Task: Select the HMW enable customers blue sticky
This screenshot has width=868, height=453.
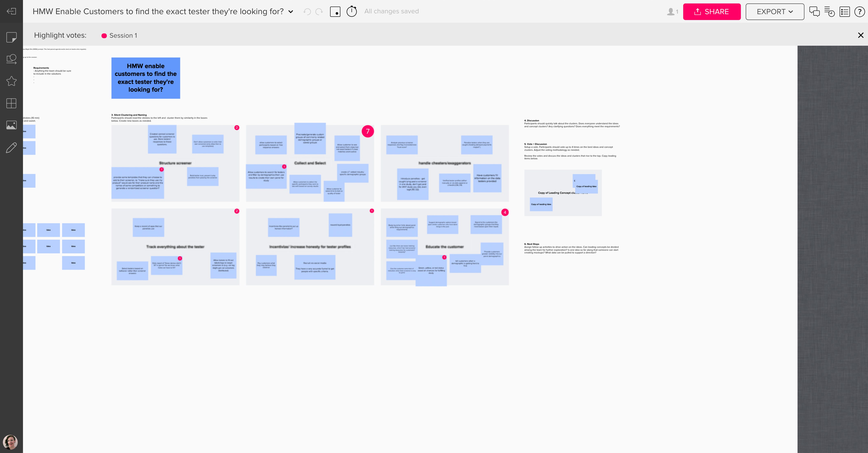Action: pos(145,78)
